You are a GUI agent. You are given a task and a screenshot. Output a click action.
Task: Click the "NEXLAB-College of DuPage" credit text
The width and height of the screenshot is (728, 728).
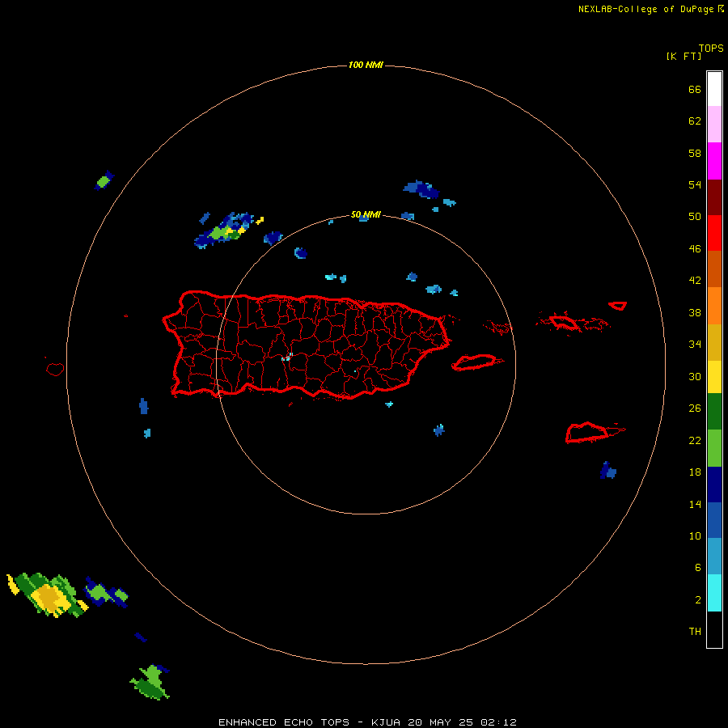647,9
